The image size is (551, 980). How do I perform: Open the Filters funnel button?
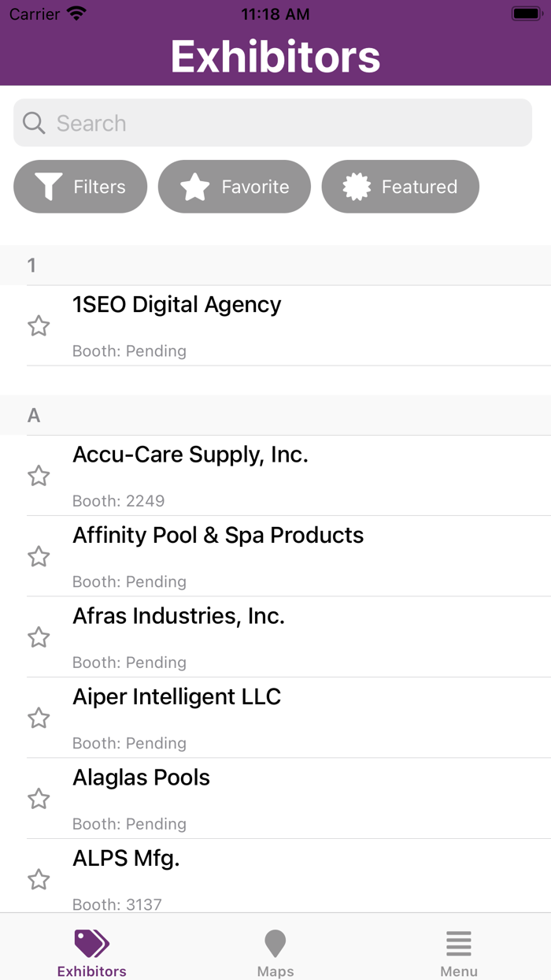click(80, 187)
